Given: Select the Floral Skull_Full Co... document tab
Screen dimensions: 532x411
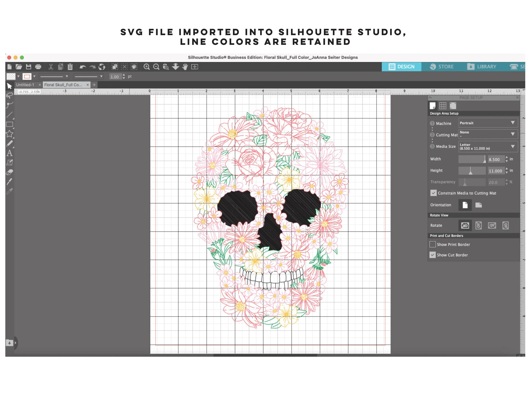Looking at the screenshot, I should pyautogui.click(x=63, y=85).
